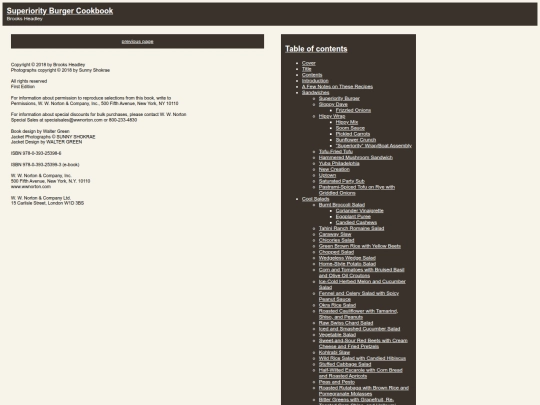This screenshot has height=405, width=540.
Task: Open the Candied Cashews recipe
Action: 356,222
